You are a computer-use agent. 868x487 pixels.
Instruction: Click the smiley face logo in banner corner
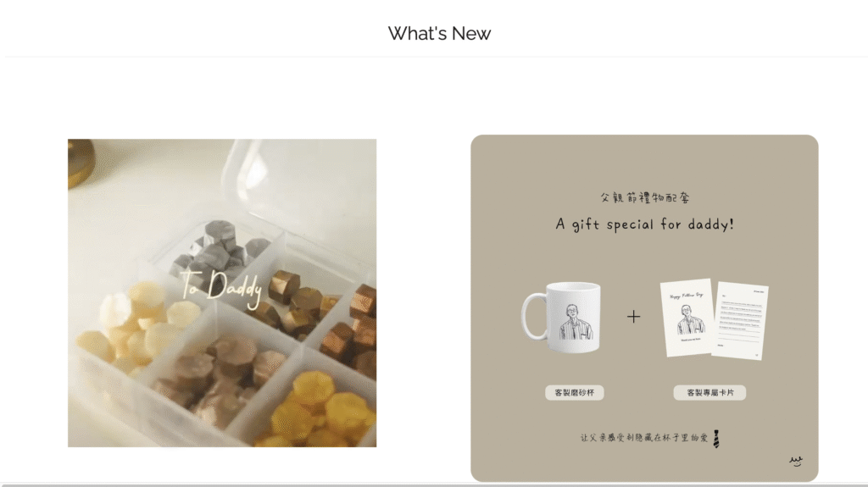(796, 461)
